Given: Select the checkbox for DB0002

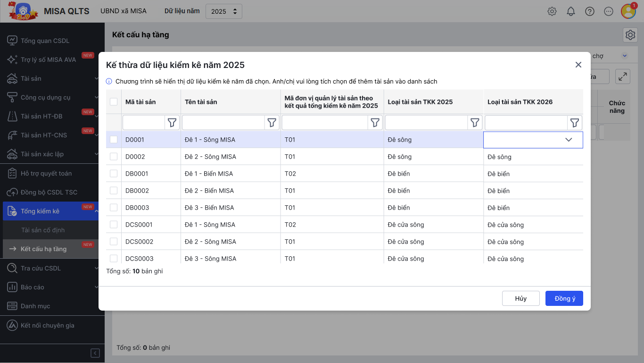Looking at the screenshot, I should point(114,191).
